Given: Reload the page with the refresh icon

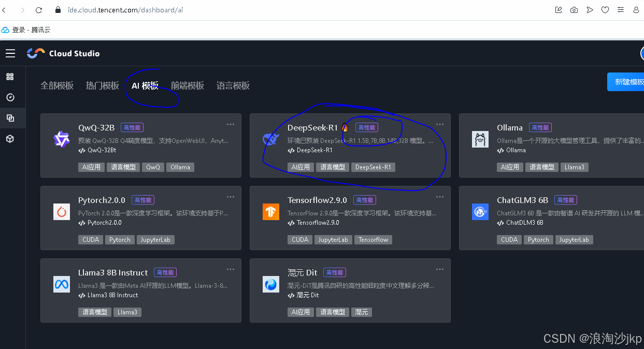Looking at the screenshot, I should [x=39, y=10].
